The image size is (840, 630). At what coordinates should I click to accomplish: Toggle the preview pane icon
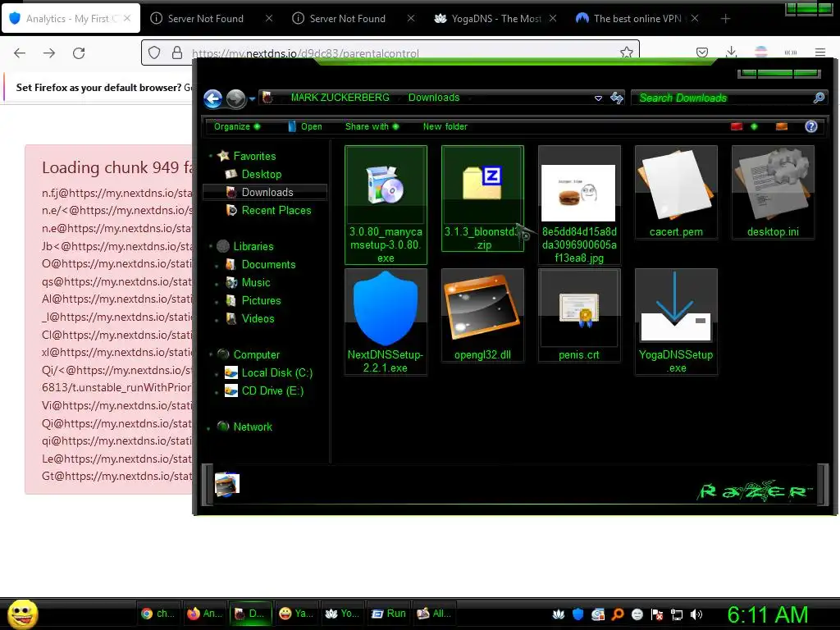pos(782,126)
